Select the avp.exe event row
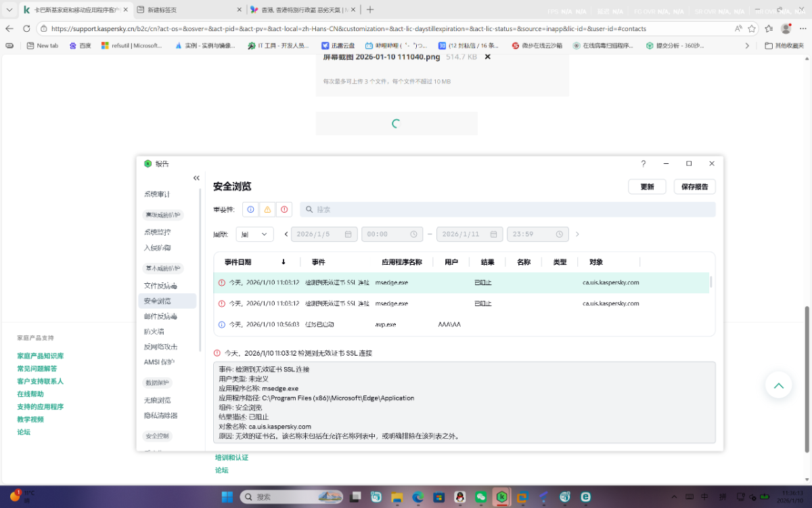The width and height of the screenshot is (812, 508). (461, 324)
